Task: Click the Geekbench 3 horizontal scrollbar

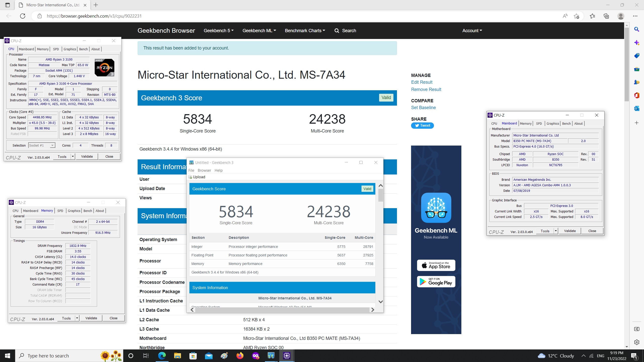Action: click(282, 310)
